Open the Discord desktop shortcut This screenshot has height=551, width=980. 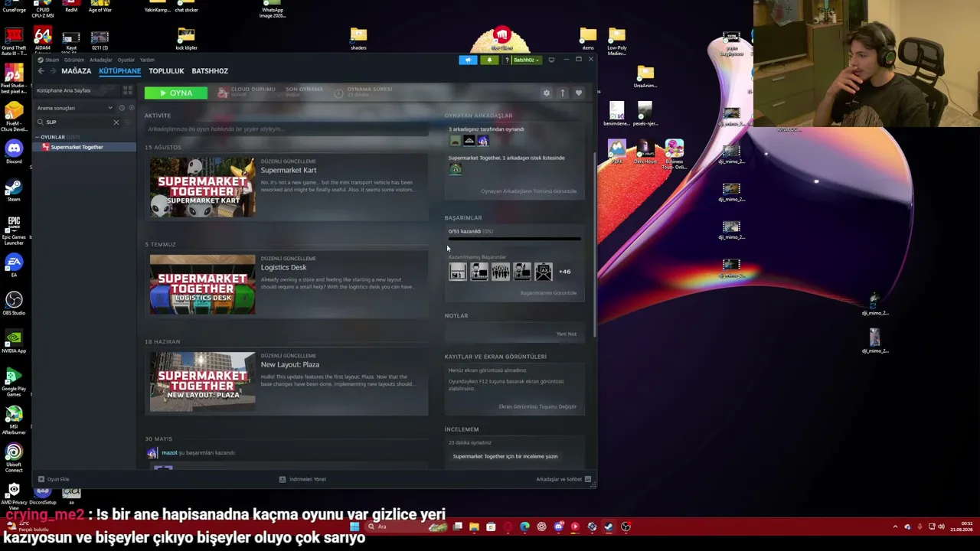point(14,152)
